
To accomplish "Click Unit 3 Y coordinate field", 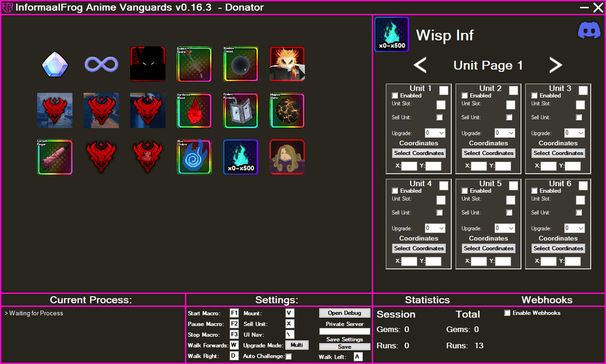I will [573, 166].
